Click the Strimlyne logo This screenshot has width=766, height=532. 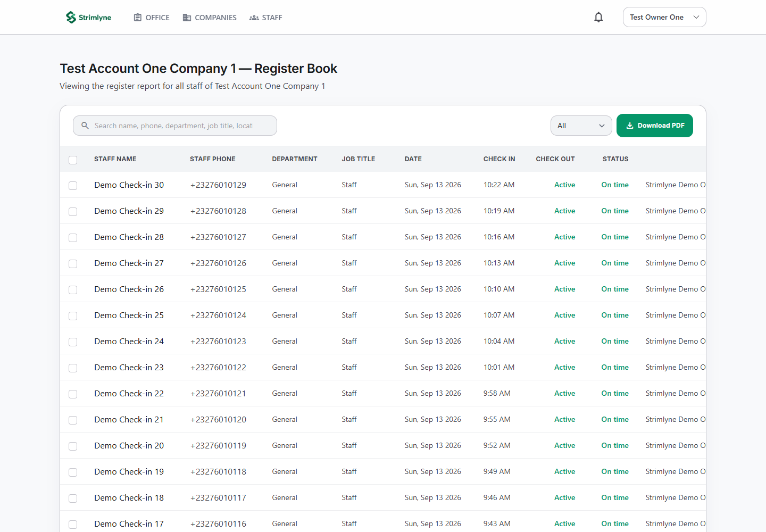coord(88,18)
